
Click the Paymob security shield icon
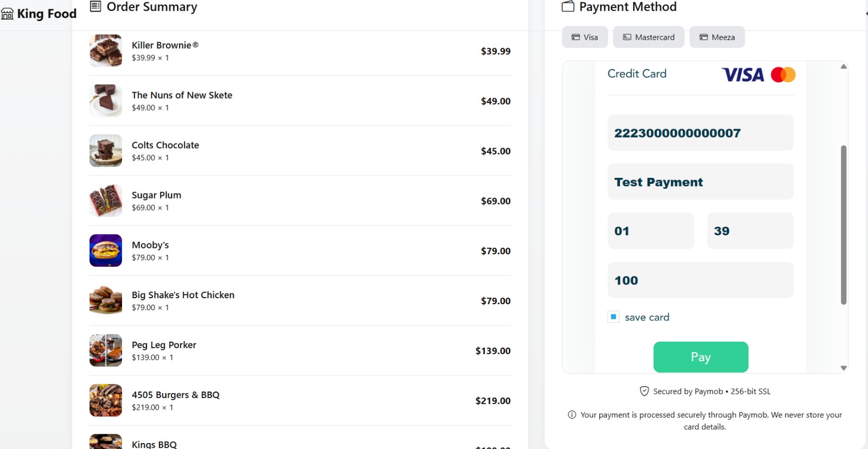pos(644,391)
